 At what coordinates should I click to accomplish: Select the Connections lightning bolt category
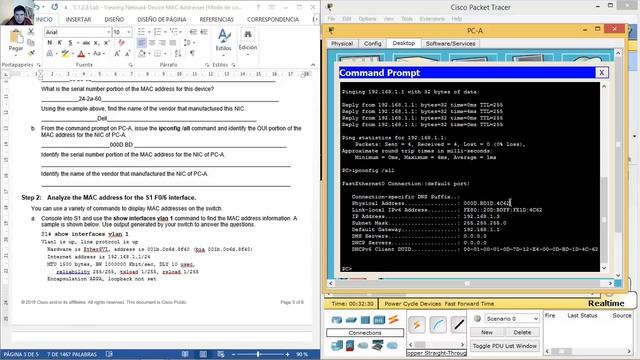(x=393, y=320)
